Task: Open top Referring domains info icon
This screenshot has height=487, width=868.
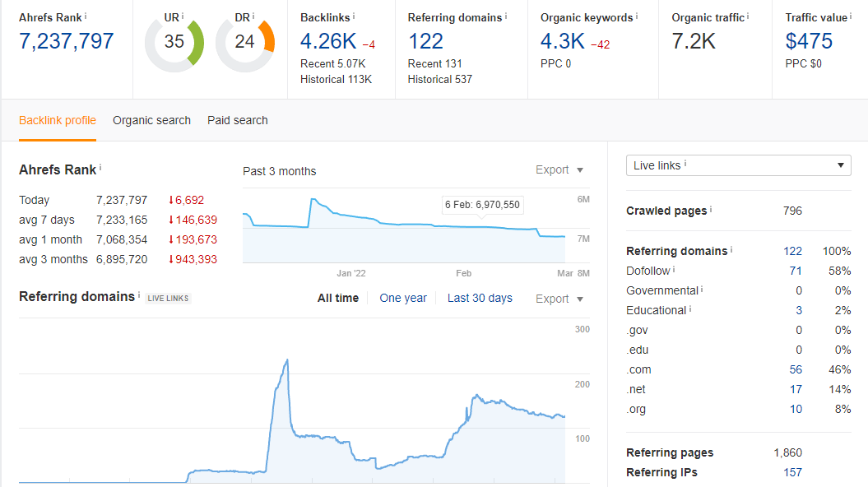Action: 506,16
